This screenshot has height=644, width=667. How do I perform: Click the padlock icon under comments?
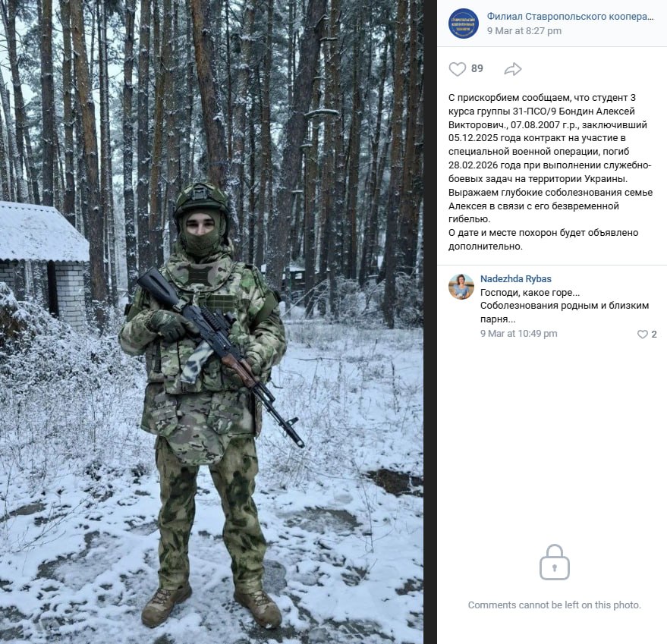[554, 562]
